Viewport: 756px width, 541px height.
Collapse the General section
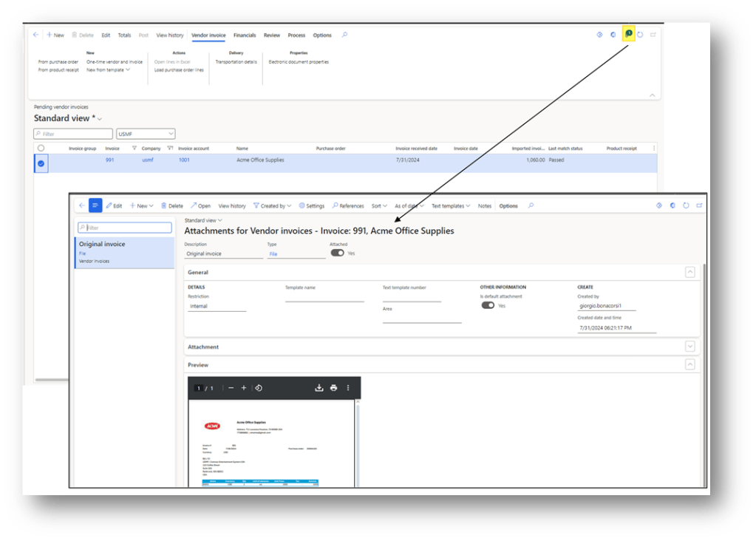690,272
